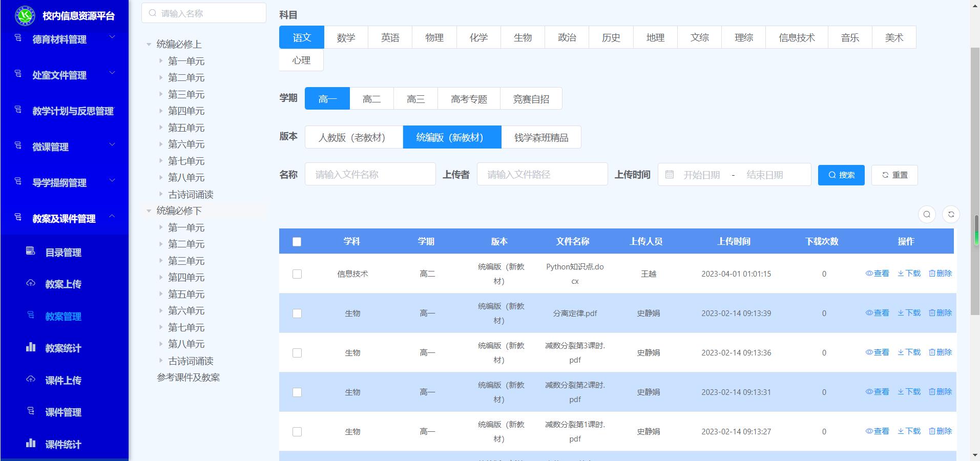Open 教案统计 from the sidebar
Image resolution: width=980 pixels, height=461 pixels.
pos(63,348)
